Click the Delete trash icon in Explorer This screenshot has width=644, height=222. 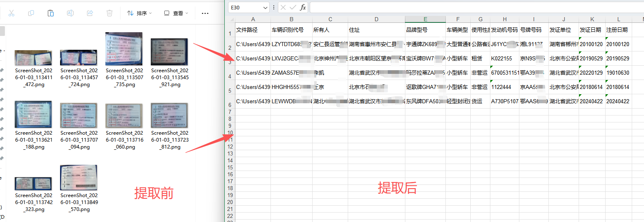tap(110, 13)
